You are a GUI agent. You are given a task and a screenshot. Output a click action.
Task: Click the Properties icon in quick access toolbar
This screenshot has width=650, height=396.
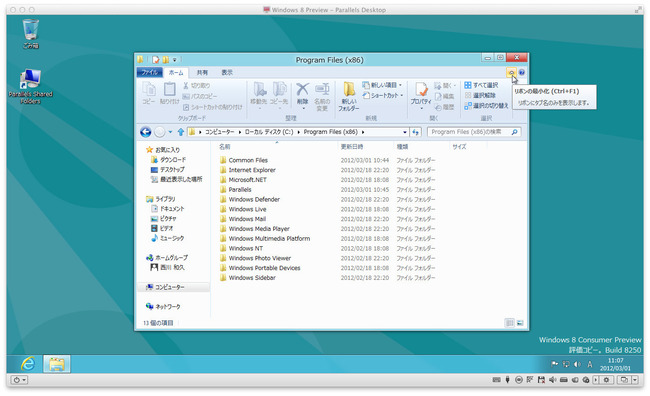click(x=155, y=60)
